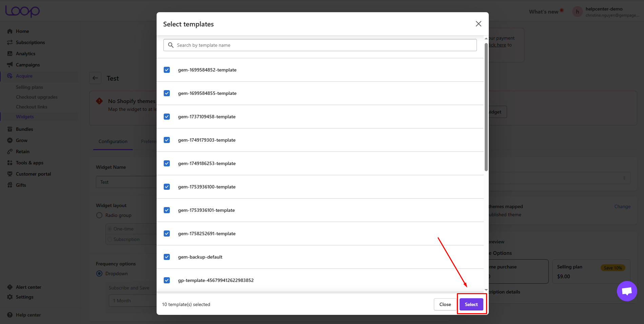The image size is (644, 324).
Task: Open the Gifts icon in sidebar
Action: click(10, 185)
